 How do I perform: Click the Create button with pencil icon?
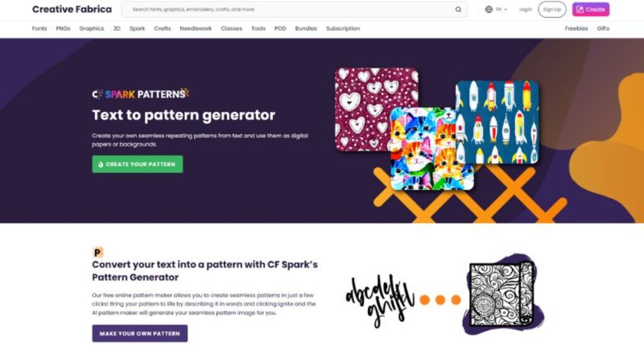[591, 9]
